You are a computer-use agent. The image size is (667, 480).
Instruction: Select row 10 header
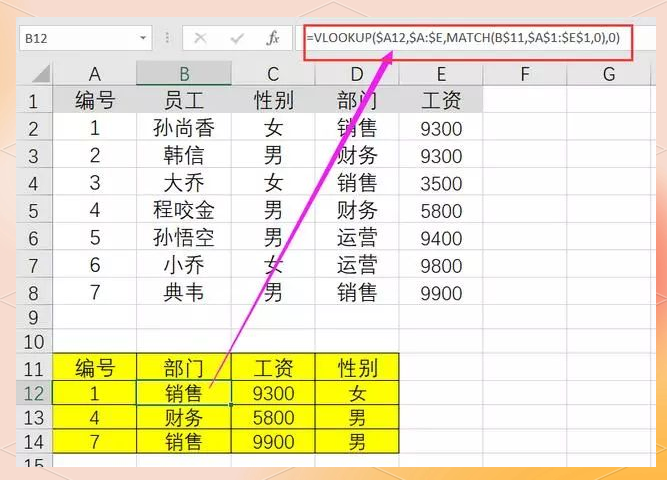tap(34, 341)
